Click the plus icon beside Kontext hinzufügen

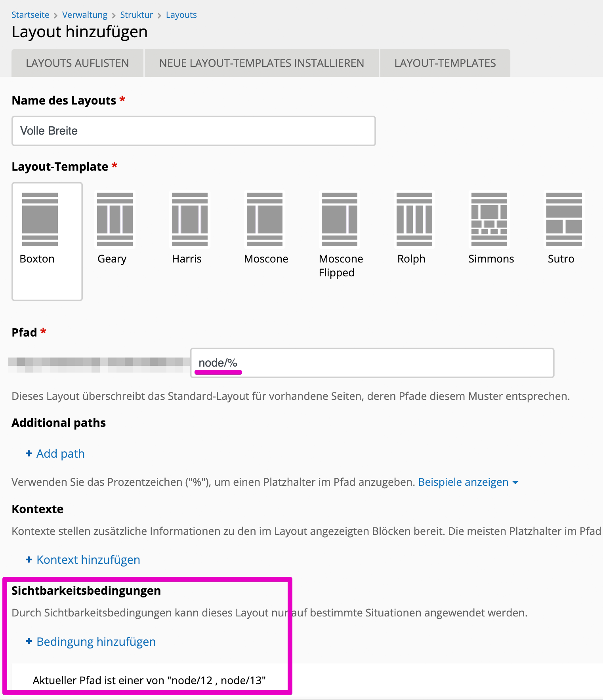(29, 559)
